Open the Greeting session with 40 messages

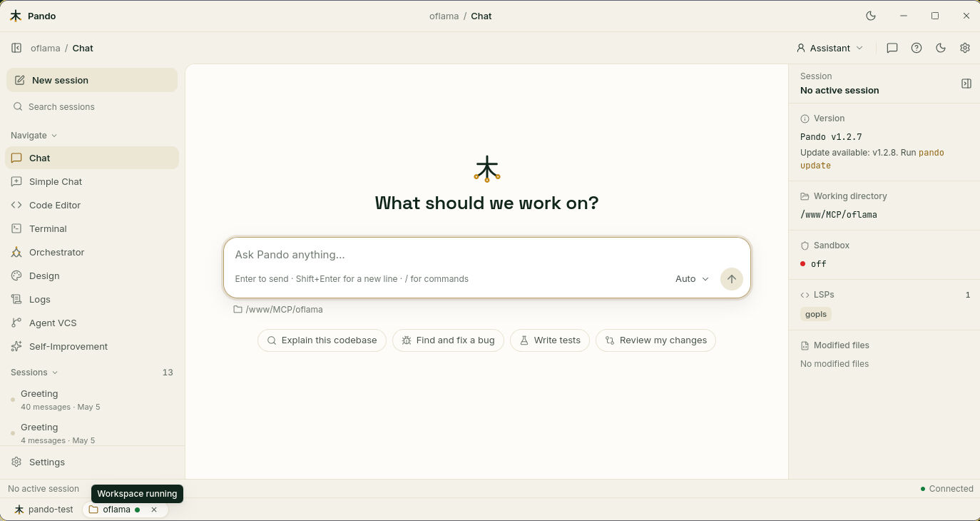tap(92, 400)
